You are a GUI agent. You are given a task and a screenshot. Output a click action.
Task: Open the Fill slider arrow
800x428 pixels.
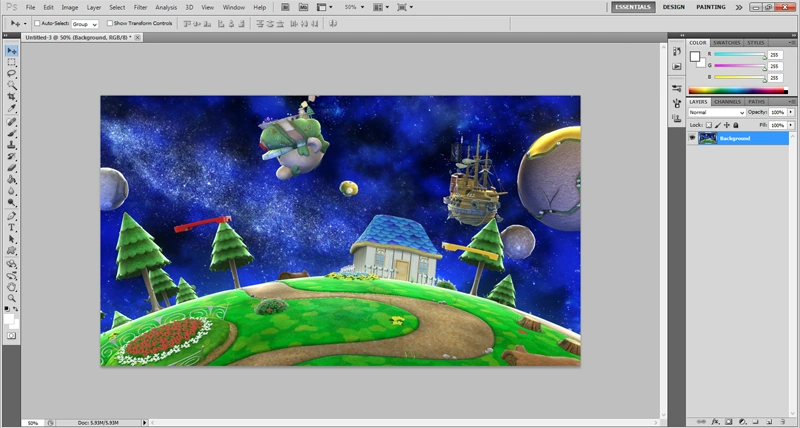(791, 125)
